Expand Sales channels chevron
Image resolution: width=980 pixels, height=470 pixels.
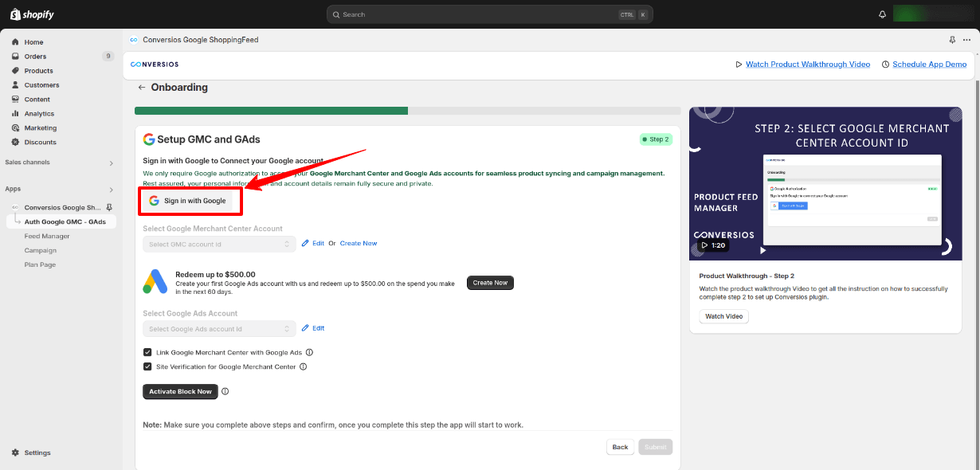tap(111, 163)
